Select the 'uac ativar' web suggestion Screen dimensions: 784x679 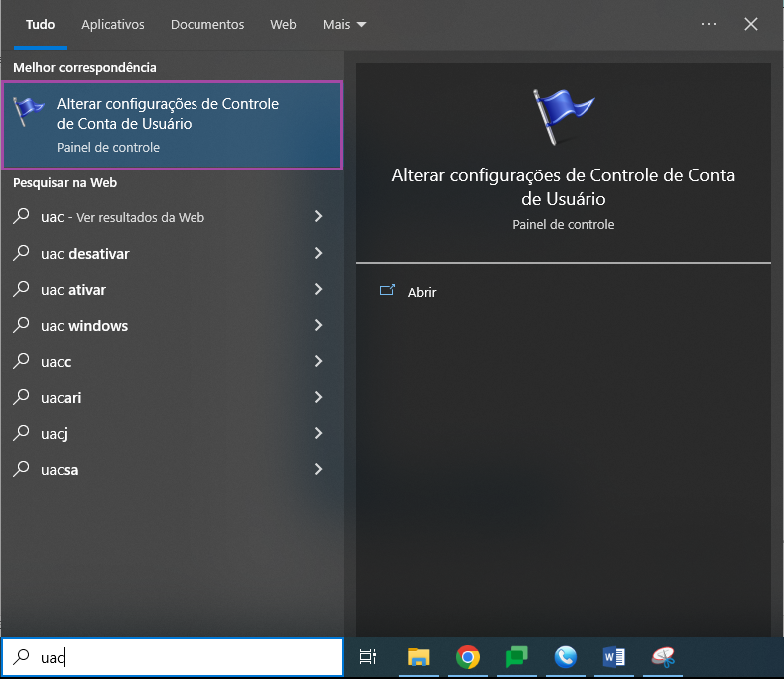pyautogui.click(x=173, y=290)
